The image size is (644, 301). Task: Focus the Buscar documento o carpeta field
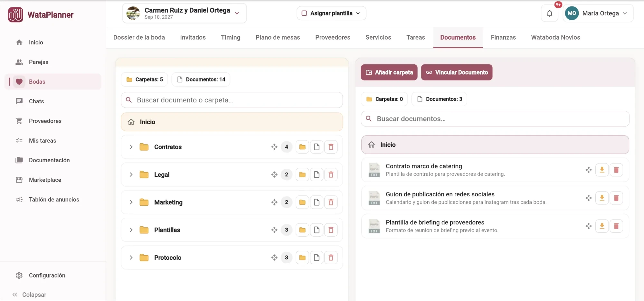[x=232, y=100]
